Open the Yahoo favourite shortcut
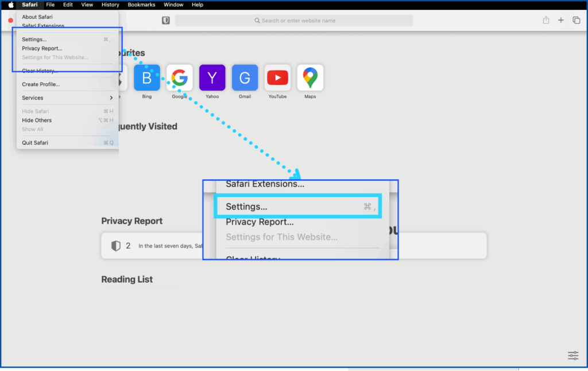This screenshot has height=371, width=588. coord(212,78)
